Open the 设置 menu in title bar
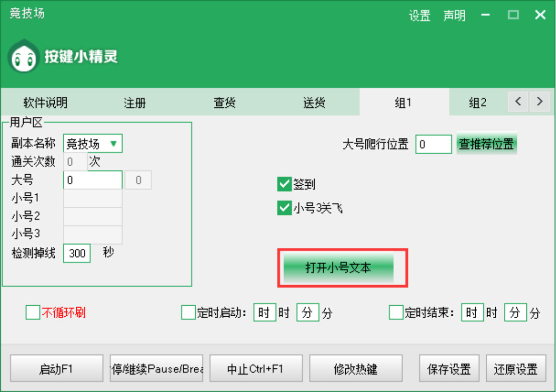The height and width of the screenshot is (392, 556). click(420, 16)
